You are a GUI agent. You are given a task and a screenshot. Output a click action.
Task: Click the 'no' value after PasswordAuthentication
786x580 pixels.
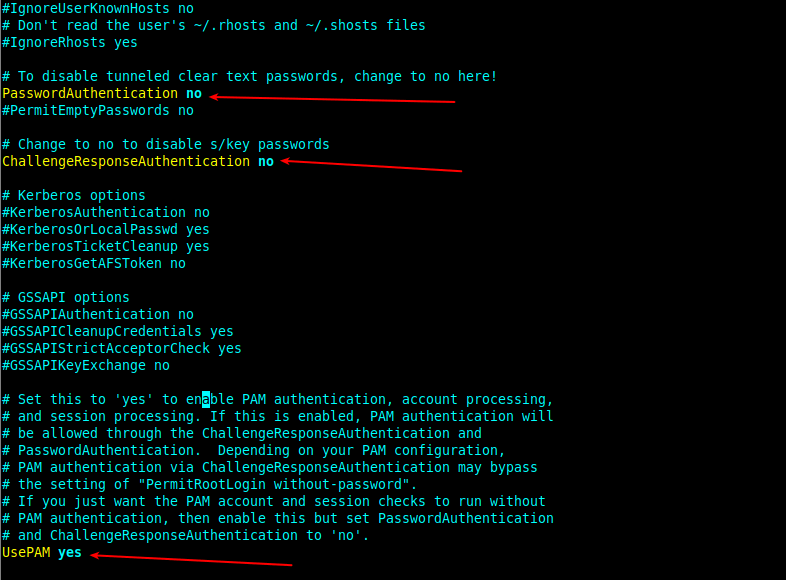(194, 93)
